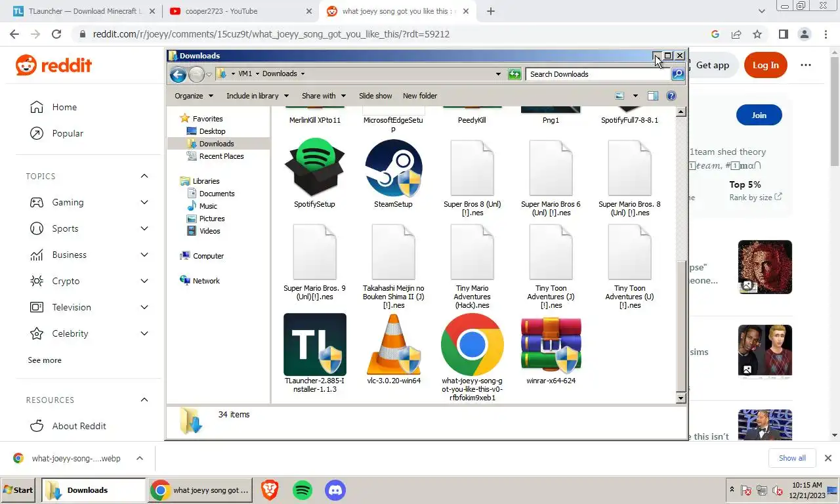The image size is (840, 504).
Task: Click the Reddit Log In button
Action: 765,65
